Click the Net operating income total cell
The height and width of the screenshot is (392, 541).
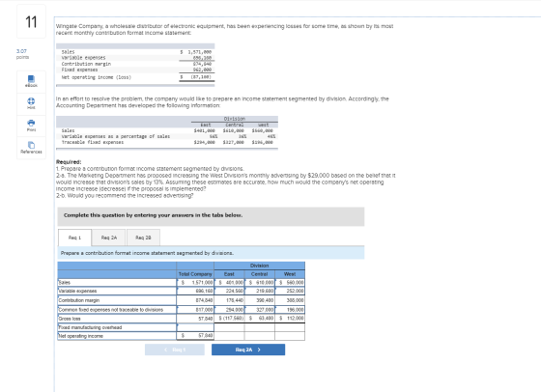coord(195,335)
